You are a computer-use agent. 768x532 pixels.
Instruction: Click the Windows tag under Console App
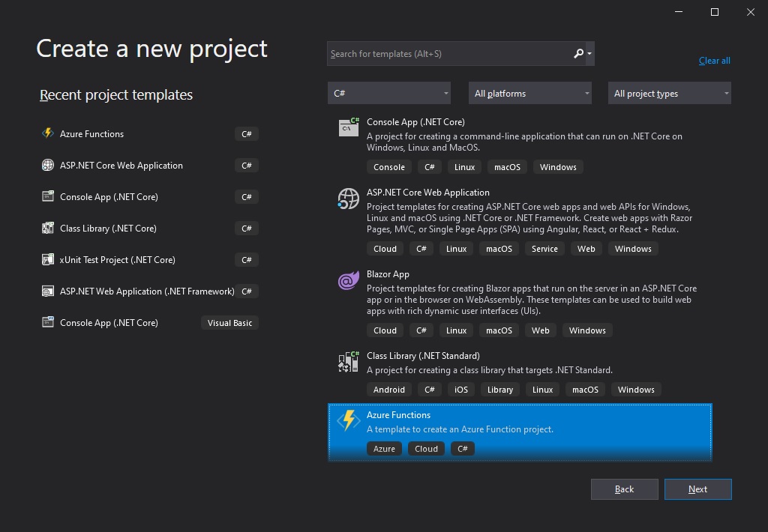point(558,166)
